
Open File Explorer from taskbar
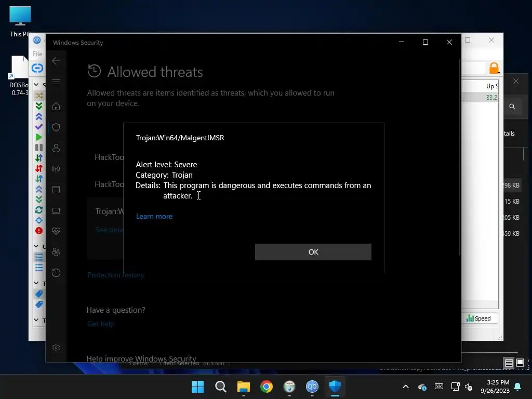click(243, 387)
